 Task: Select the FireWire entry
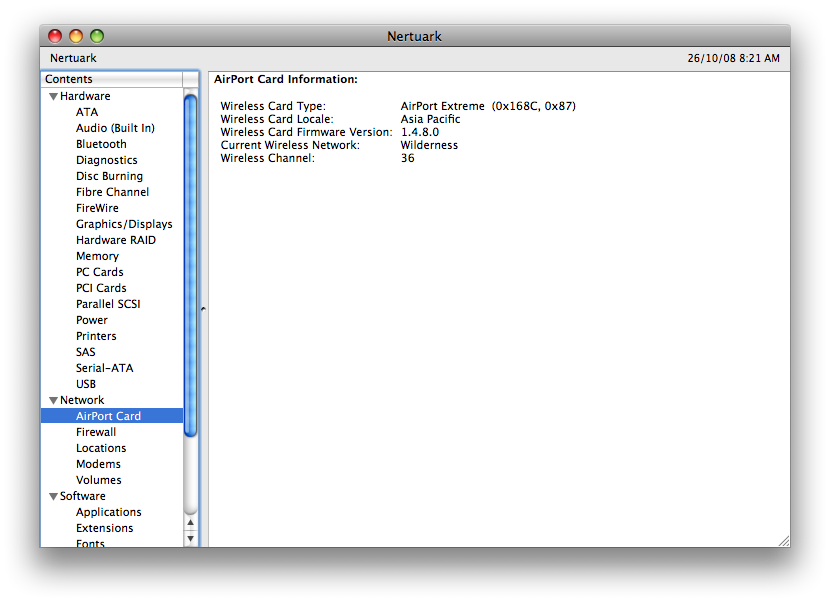pos(97,208)
